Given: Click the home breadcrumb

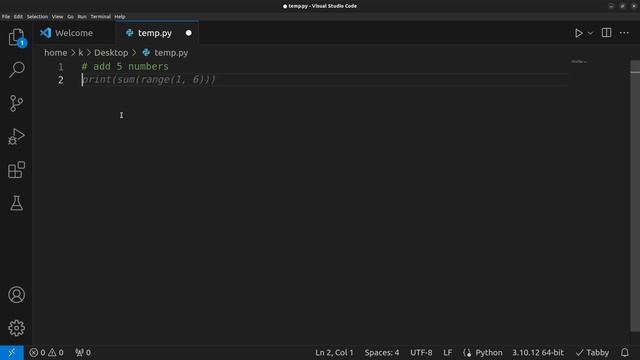Looking at the screenshot, I should tap(56, 53).
